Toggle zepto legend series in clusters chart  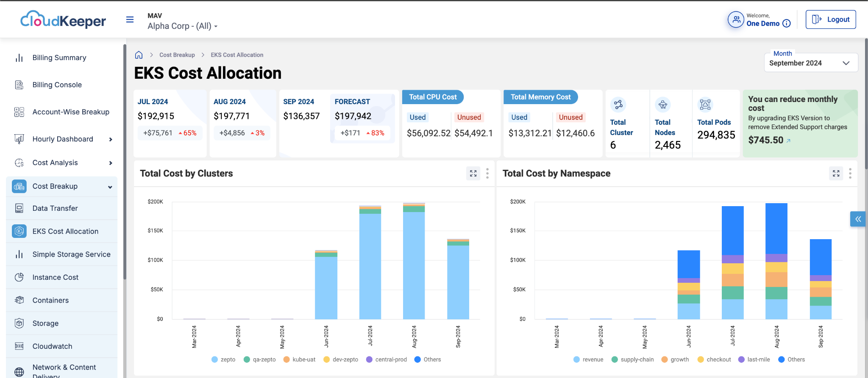click(x=223, y=359)
